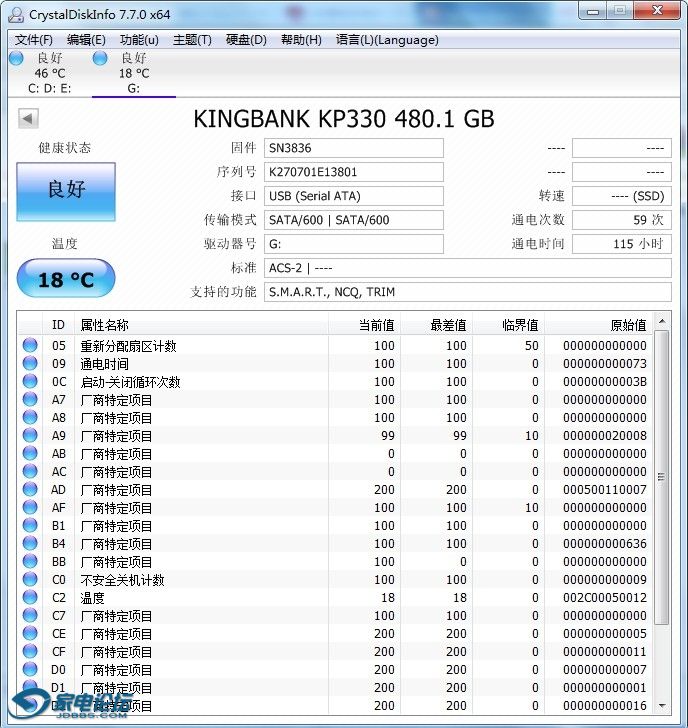Click the status orb for attribute AF

30,507
